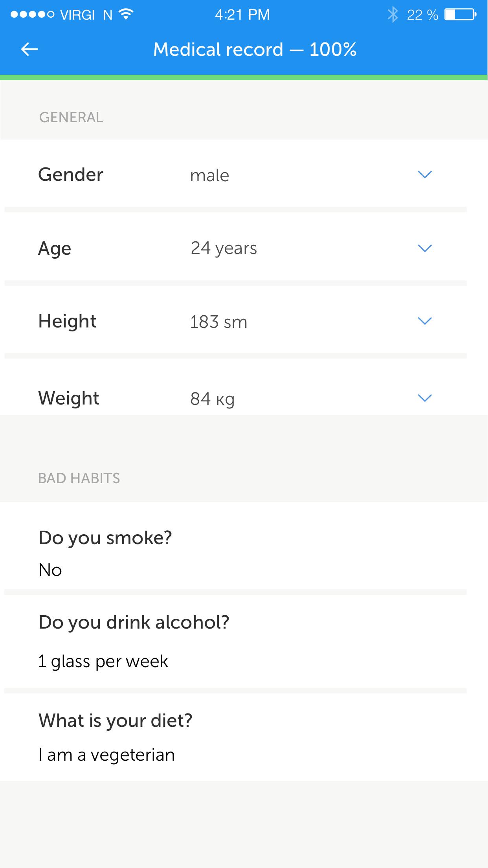
Task: Tap the battery indicator icon
Action: (x=460, y=15)
